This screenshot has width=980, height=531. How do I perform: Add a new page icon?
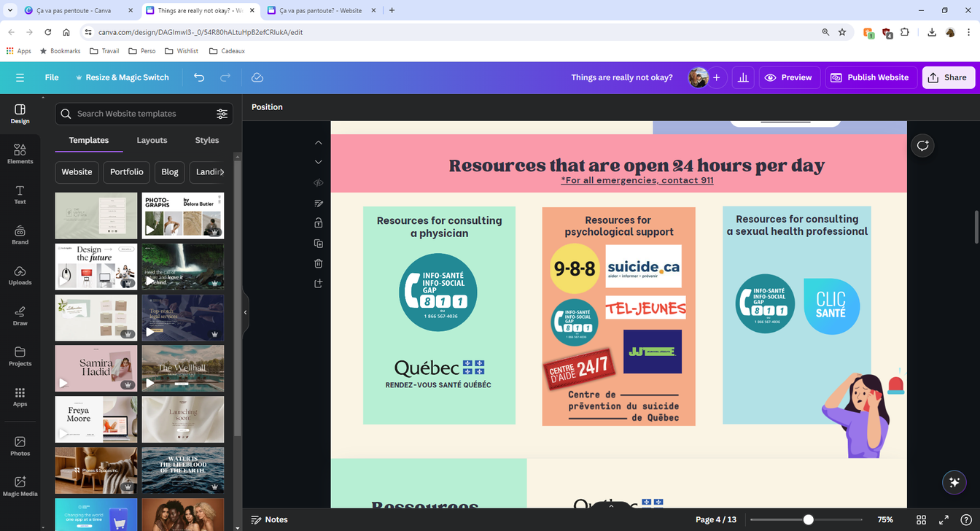tap(319, 283)
